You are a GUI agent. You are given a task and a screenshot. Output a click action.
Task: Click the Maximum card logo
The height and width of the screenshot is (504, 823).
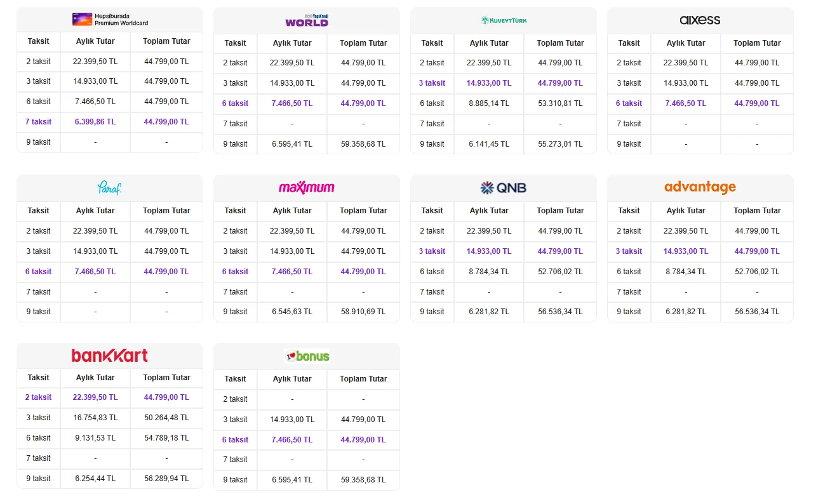307,188
